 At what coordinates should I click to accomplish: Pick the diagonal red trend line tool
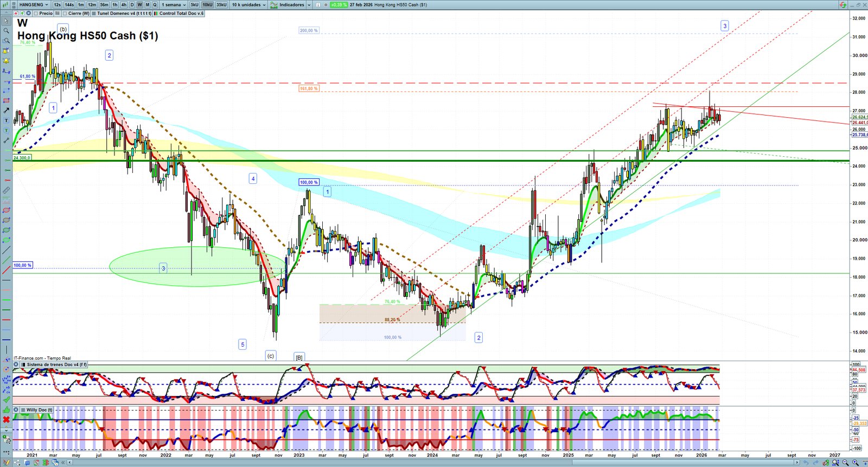point(6,270)
